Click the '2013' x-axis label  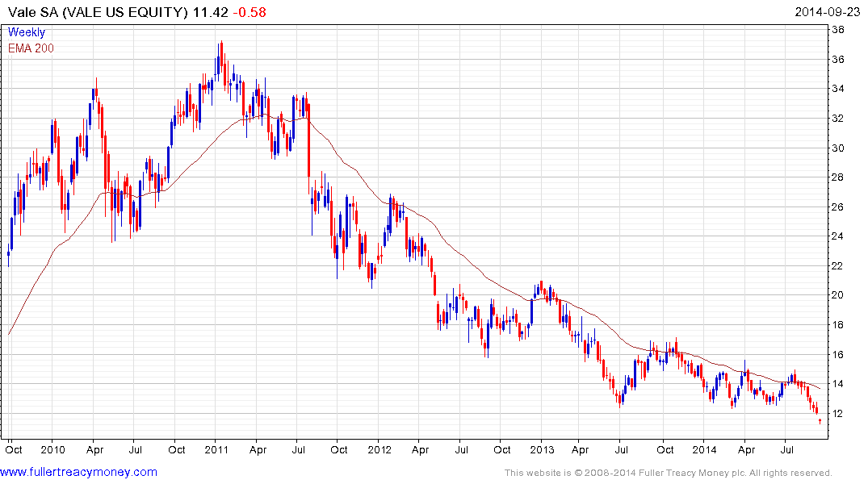pos(542,449)
